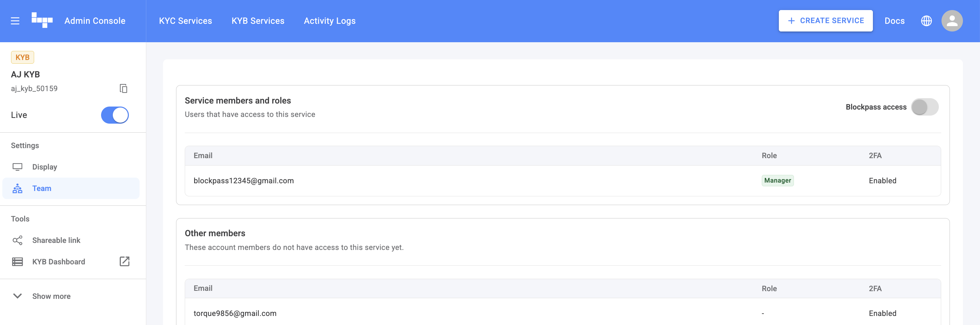Image resolution: width=980 pixels, height=325 pixels.
Task: Open KYB Dashboard from Tools
Action: coord(59,262)
